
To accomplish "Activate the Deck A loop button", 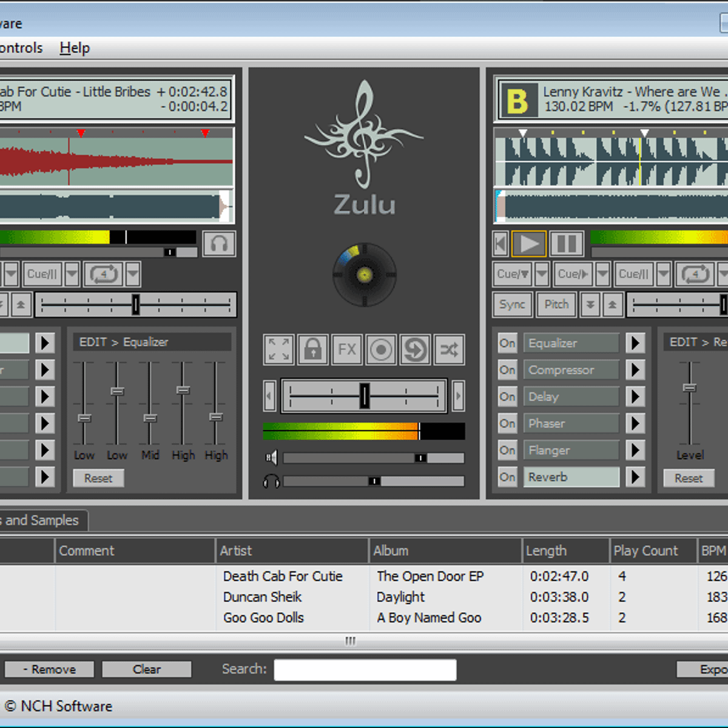I will click(104, 274).
